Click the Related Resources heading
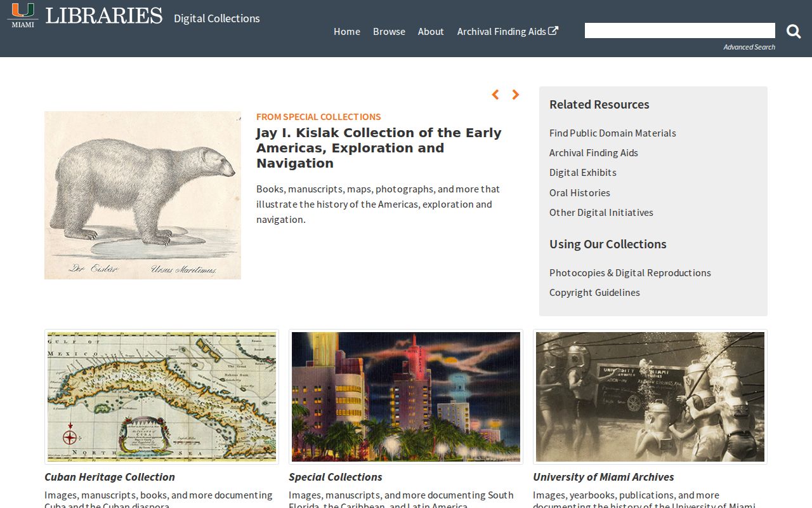Screen dimensions: 812x508 coord(599,104)
